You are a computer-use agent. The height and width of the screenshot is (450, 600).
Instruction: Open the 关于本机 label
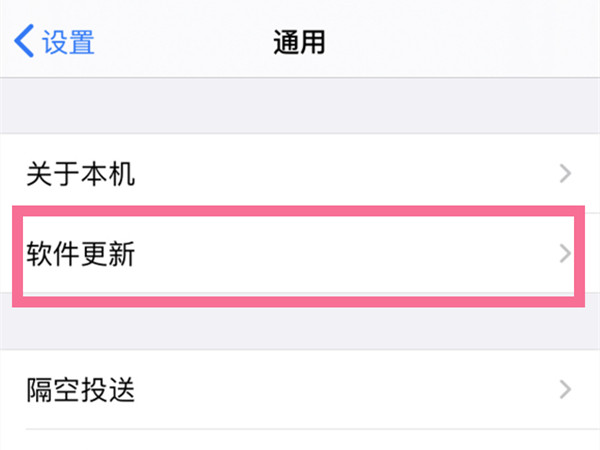(x=81, y=174)
